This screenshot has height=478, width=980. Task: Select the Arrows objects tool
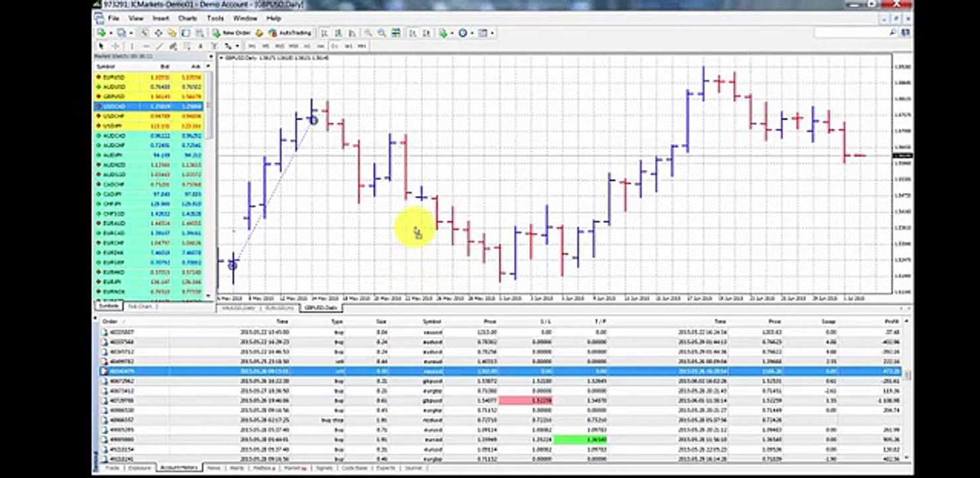[228, 46]
